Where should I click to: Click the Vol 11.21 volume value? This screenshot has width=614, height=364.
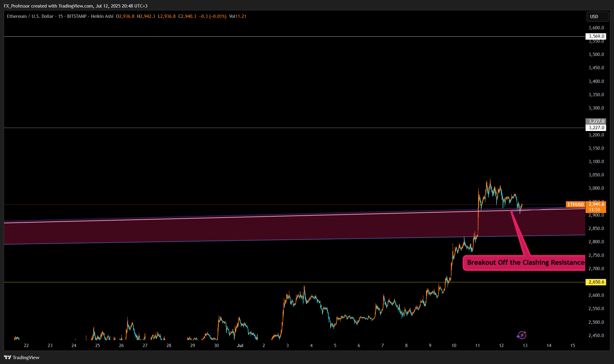click(238, 16)
